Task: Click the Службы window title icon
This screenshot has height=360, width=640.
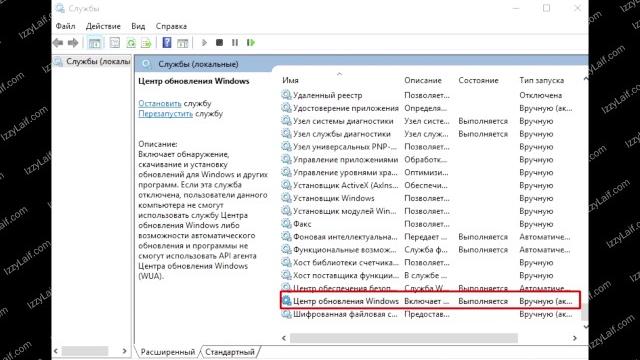Action: [60, 8]
